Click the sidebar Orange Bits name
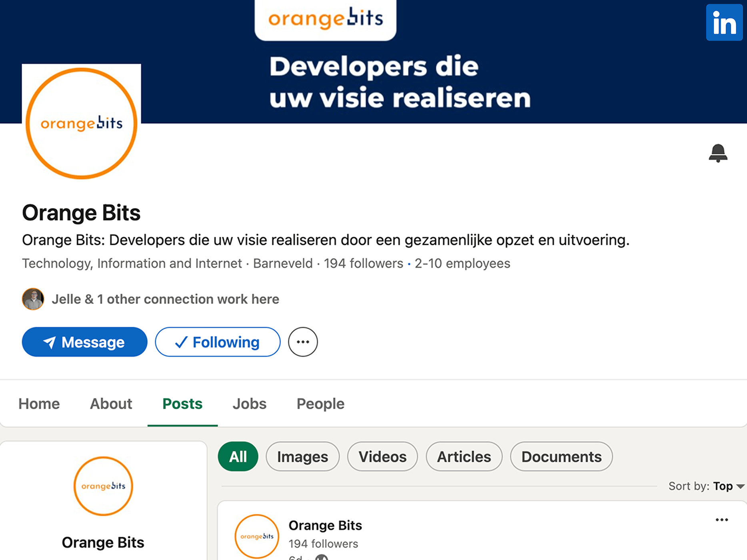The height and width of the screenshot is (560, 747). pyautogui.click(x=103, y=543)
